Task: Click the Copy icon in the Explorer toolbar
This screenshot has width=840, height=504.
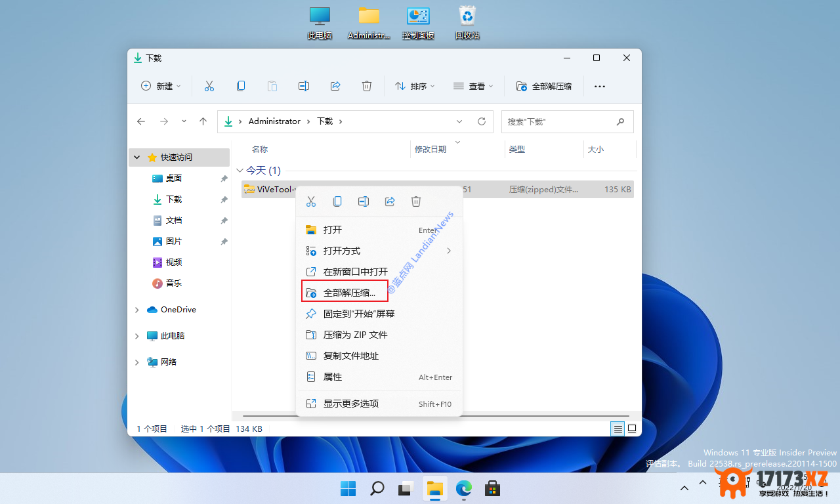Action: pos(241,86)
